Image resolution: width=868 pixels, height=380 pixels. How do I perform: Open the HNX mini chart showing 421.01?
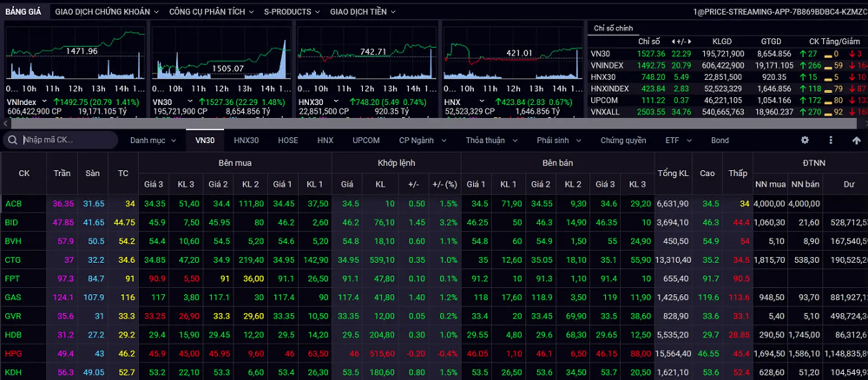point(513,53)
